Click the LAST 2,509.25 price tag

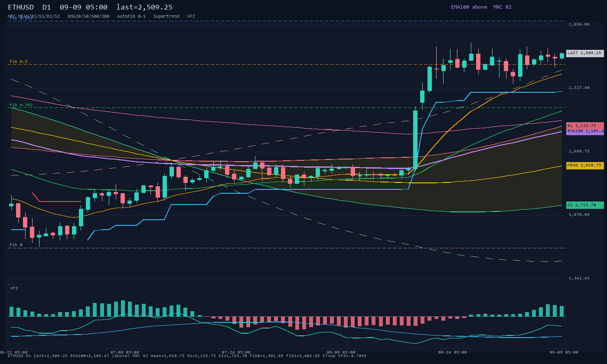coord(585,53)
